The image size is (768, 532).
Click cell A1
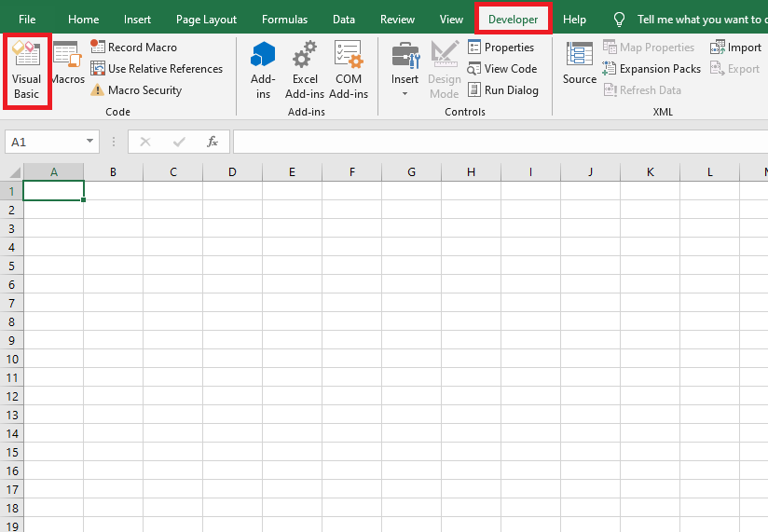[53, 190]
